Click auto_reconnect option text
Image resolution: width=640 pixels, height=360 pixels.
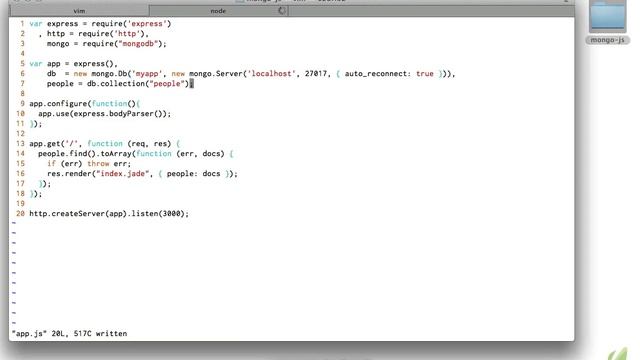(378, 73)
